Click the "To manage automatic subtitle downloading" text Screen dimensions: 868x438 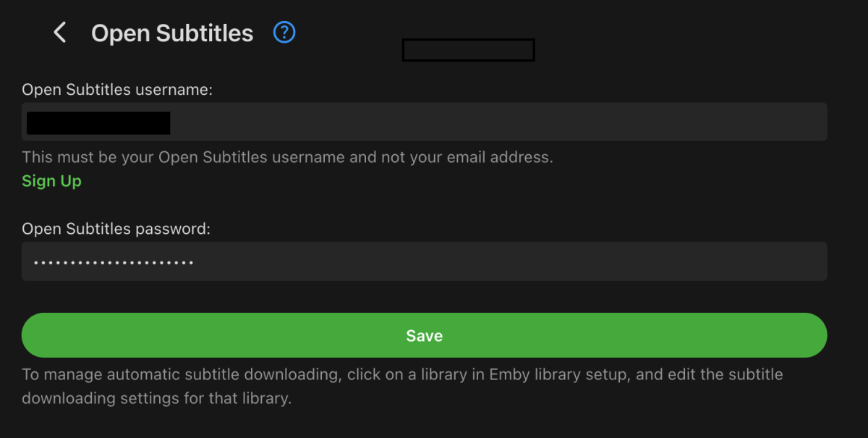(x=181, y=375)
